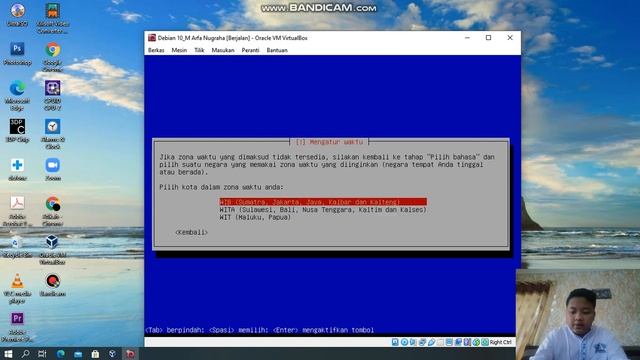Screen dimensions: 640x360
Task: Click the recording status icon
Action: click(x=458, y=342)
